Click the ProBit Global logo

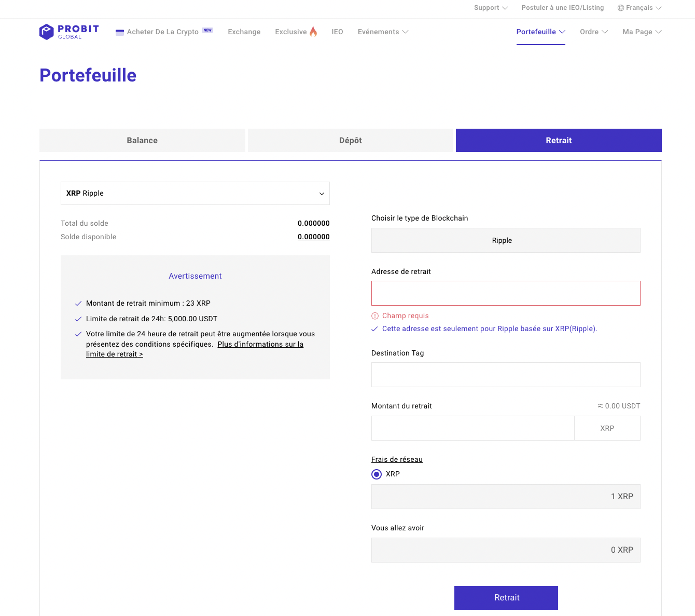coord(69,32)
